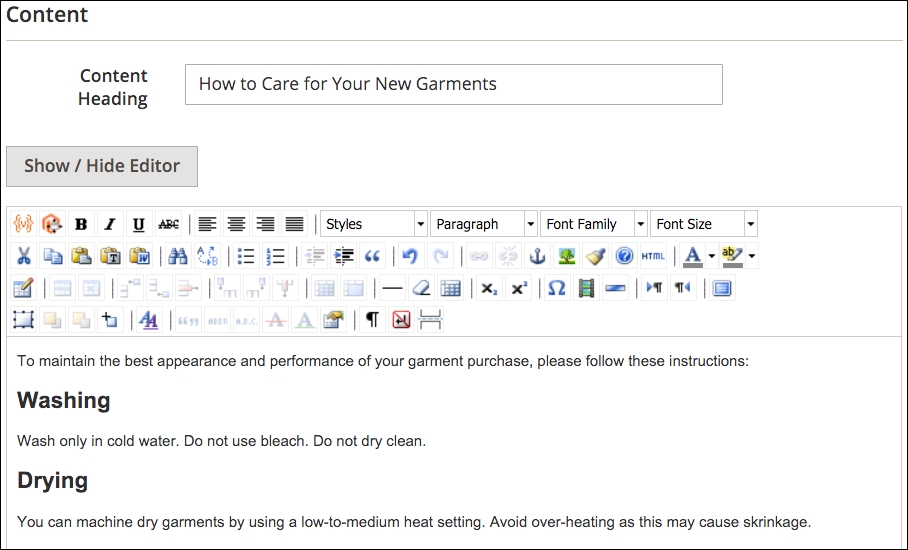Click the 'You can machine dry garments' paragraph
908x550 pixels.
(414, 522)
